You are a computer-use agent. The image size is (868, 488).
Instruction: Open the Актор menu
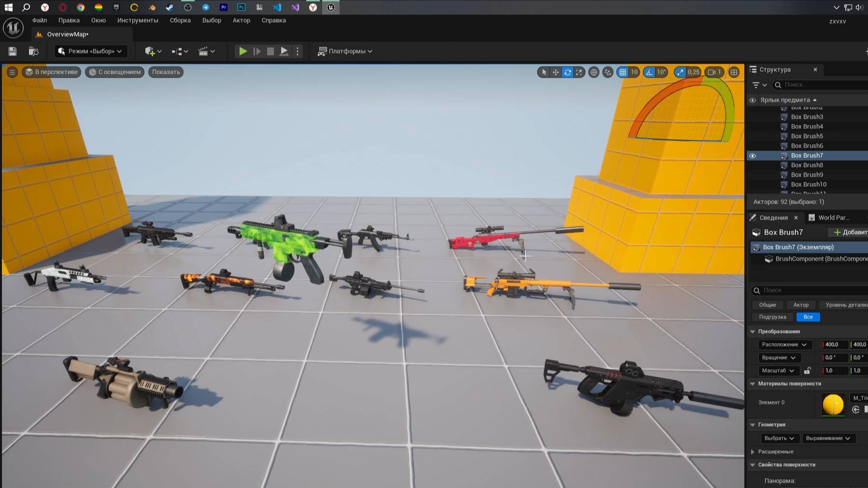point(241,20)
